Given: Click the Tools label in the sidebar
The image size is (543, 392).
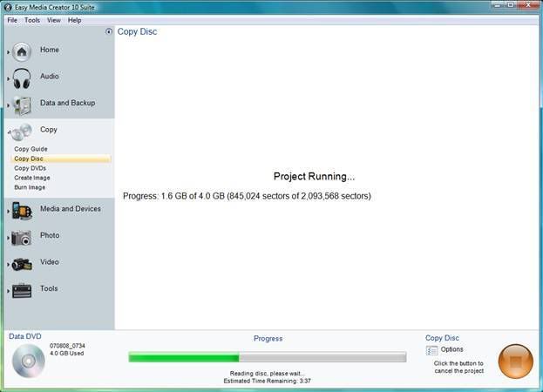Looking at the screenshot, I should coord(49,288).
